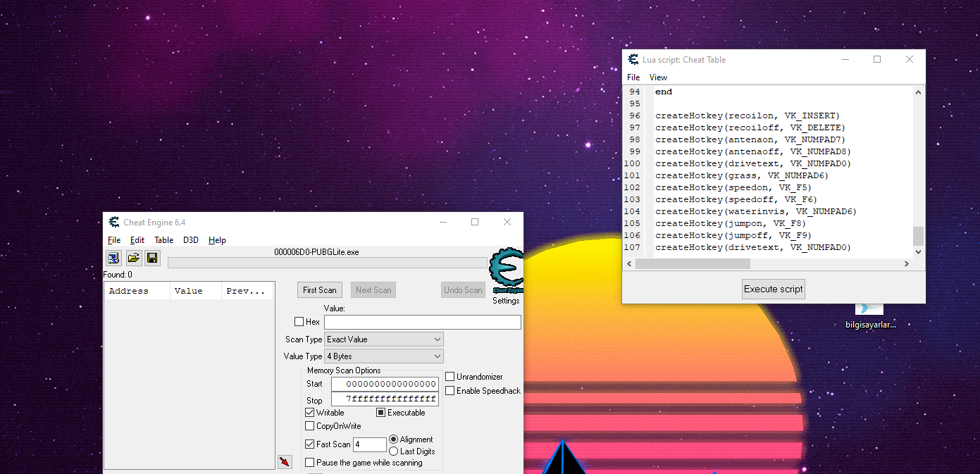The height and width of the screenshot is (474, 980).
Task: Toggle the Executable checkbox
Action: (380, 413)
